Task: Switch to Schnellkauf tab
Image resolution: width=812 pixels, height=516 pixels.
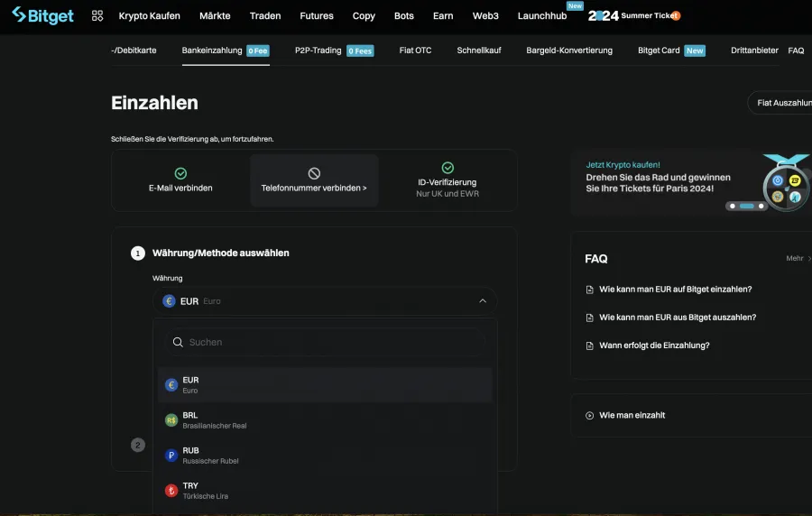Action: [x=479, y=51]
